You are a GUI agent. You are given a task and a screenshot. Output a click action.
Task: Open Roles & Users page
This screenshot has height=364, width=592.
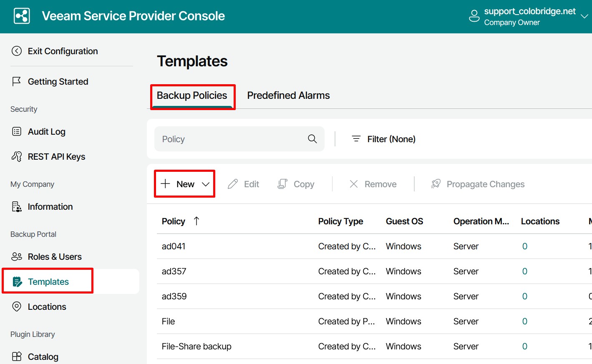(x=54, y=257)
